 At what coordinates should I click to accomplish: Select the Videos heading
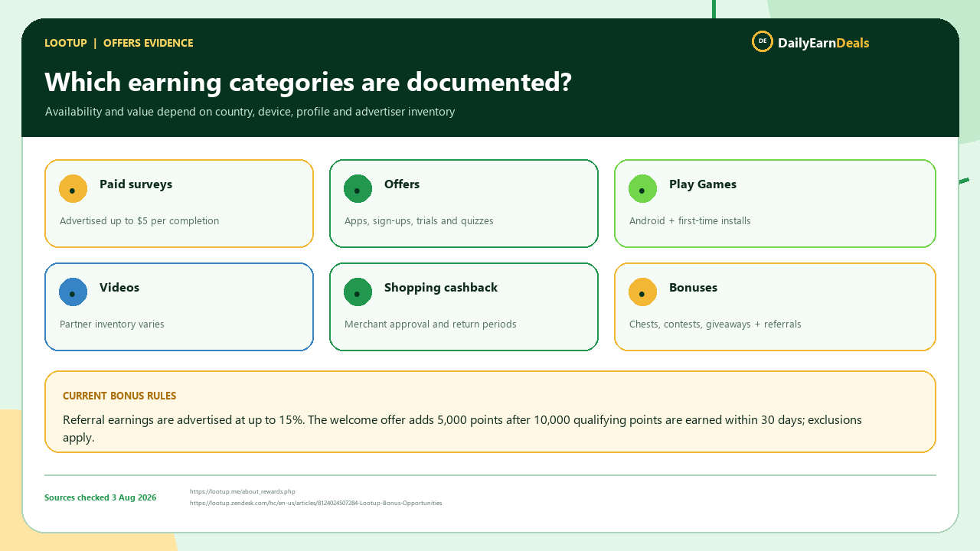[x=119, y=288]
